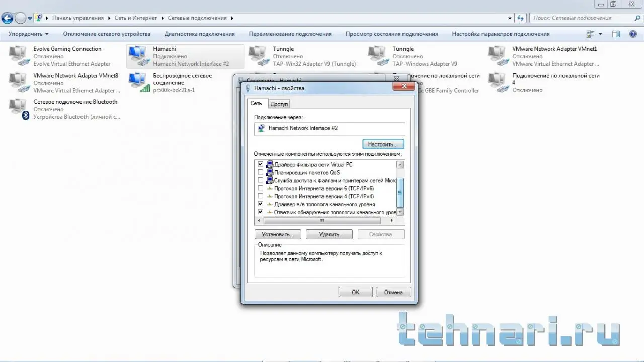Click the change view icon

click(x=591, y=34)
